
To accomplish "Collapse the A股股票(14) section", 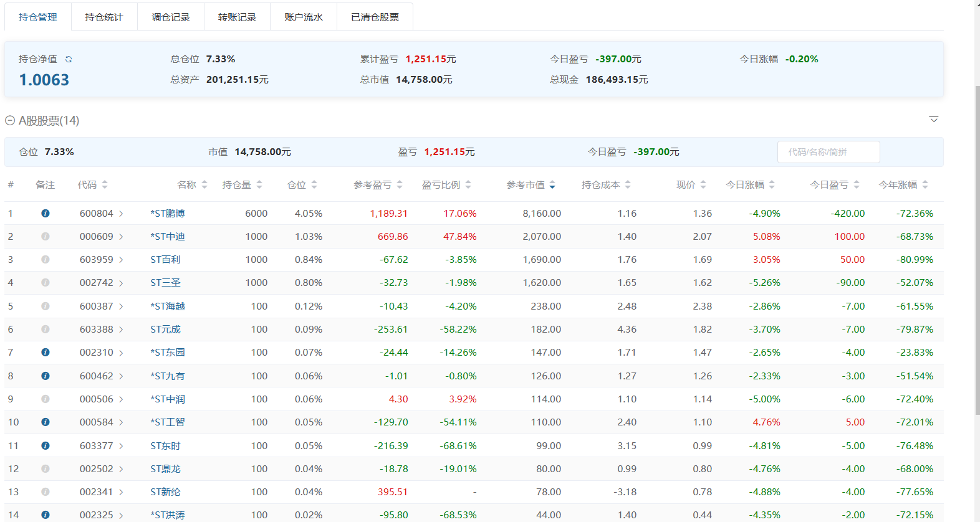I will coord(10,121).
